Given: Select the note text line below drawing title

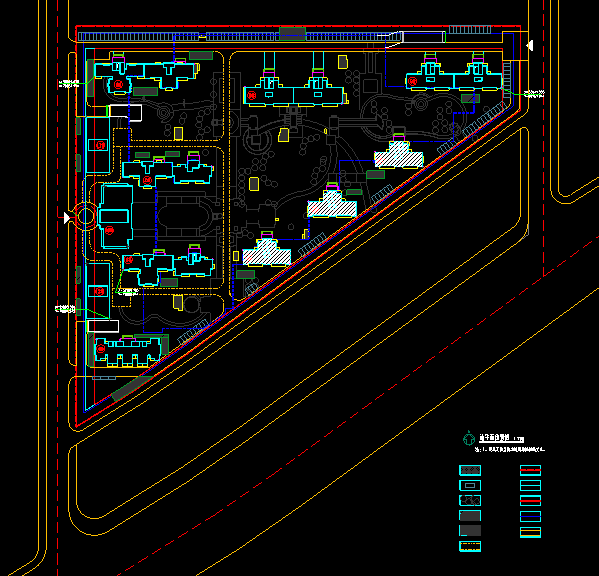Looking at the screenshot, I should pyautogui.click(x=510, y=450).
